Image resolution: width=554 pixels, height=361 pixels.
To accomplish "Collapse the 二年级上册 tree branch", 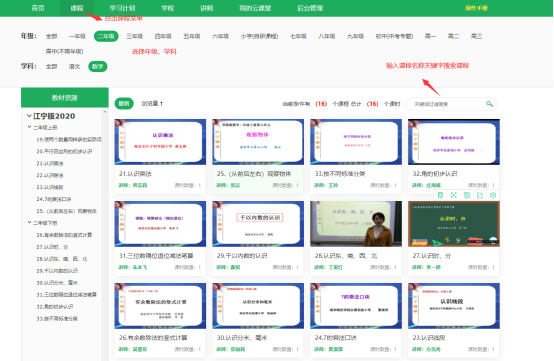I will coord(30,127).
